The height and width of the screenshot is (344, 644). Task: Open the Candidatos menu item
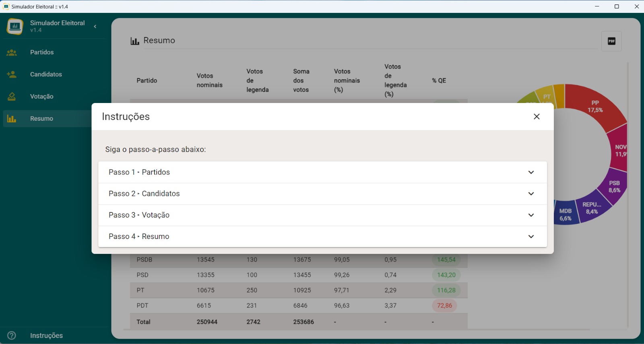[x=46, y=74]
